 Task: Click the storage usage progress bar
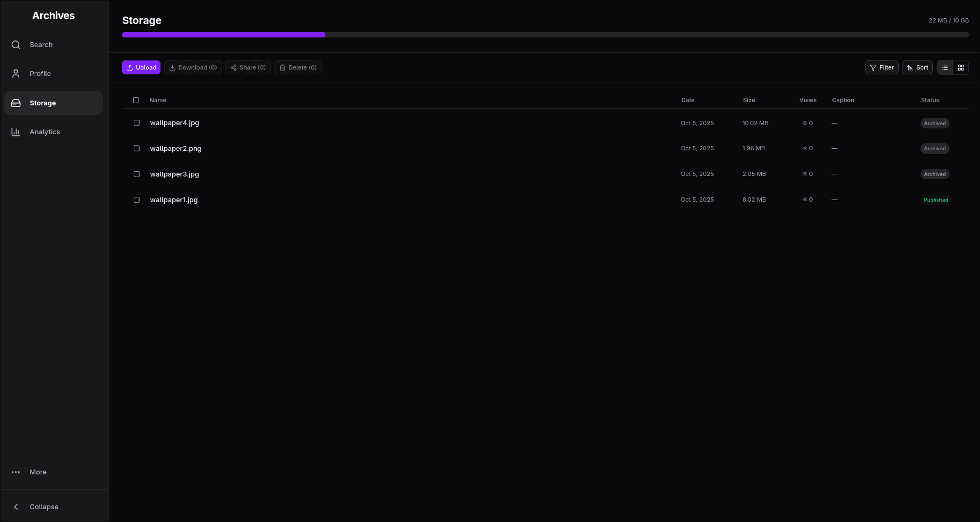click(x=545, y=35)
